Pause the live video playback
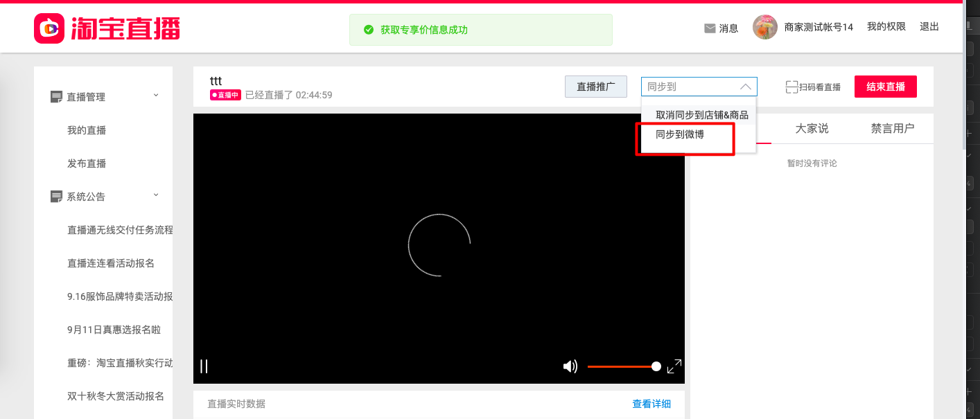This screenshot has height=419, width=980. 204,366
